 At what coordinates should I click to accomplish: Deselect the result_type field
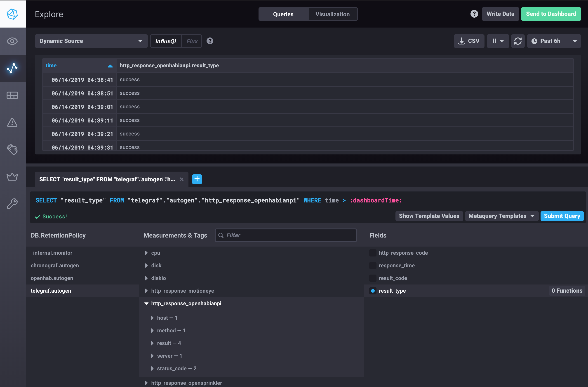click(373, 291)
